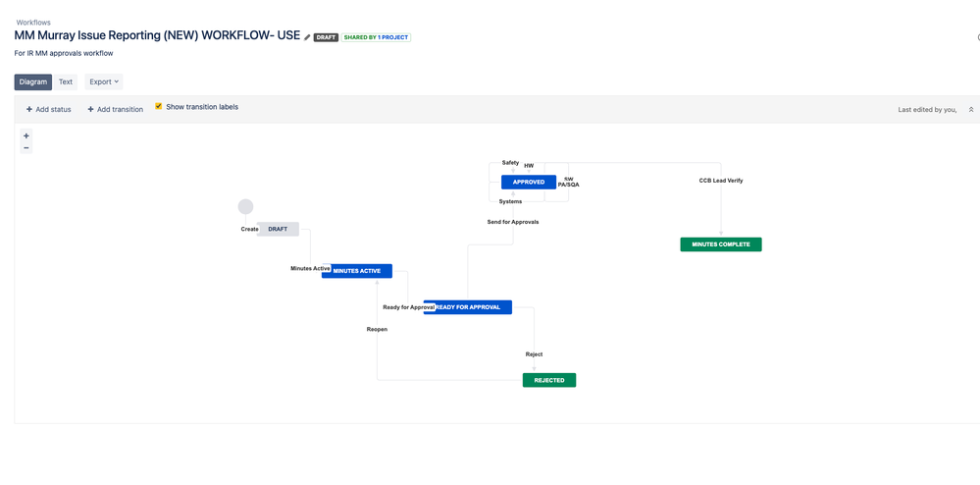980x485 pixels.
Task: Click the Minutes Active transition label
Action: (x=310, y=268)
